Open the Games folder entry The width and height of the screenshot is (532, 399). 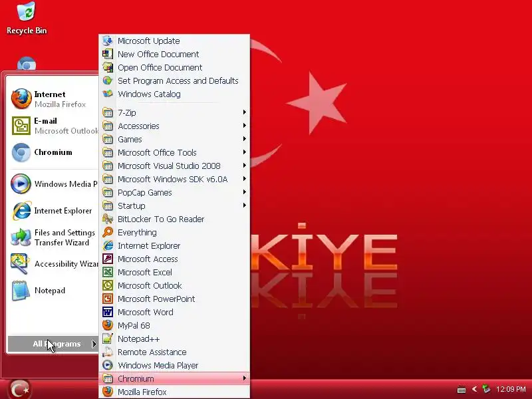click(x=174, y=139)
